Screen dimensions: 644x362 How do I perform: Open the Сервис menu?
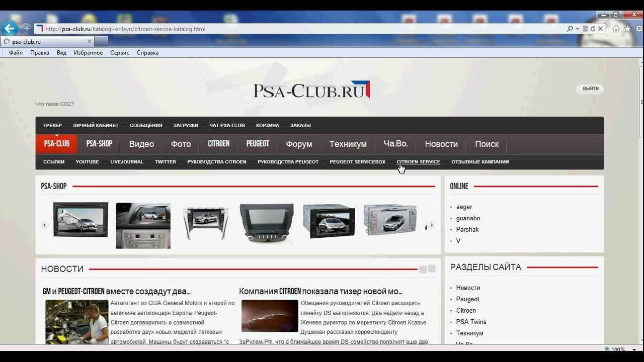pyautogui.click(x=120, y=52)
